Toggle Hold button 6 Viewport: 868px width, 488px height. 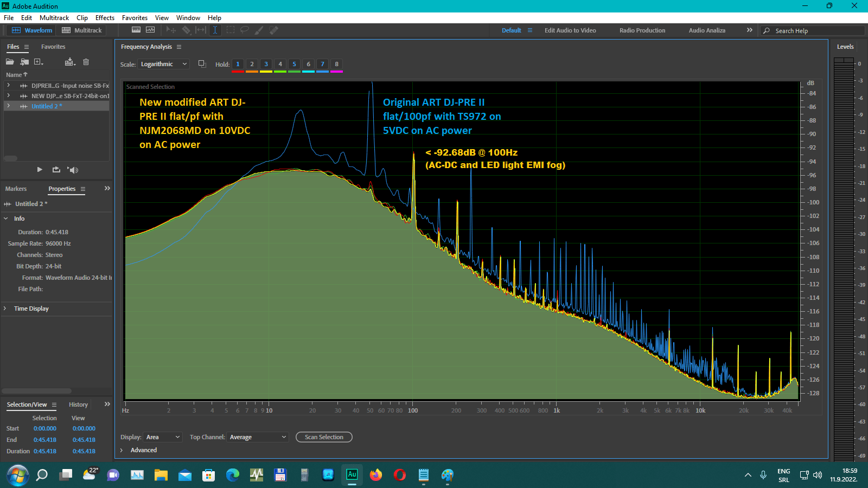[308, 64]
